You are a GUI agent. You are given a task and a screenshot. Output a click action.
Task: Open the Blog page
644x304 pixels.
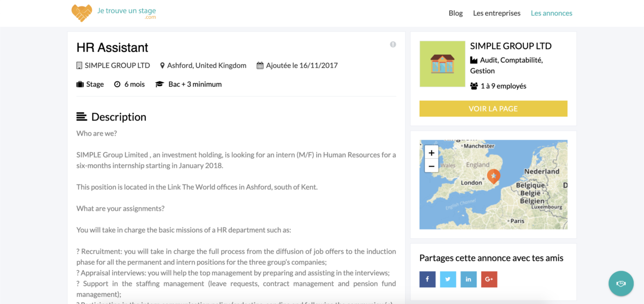pyautogui.click(x=456, y=13)
